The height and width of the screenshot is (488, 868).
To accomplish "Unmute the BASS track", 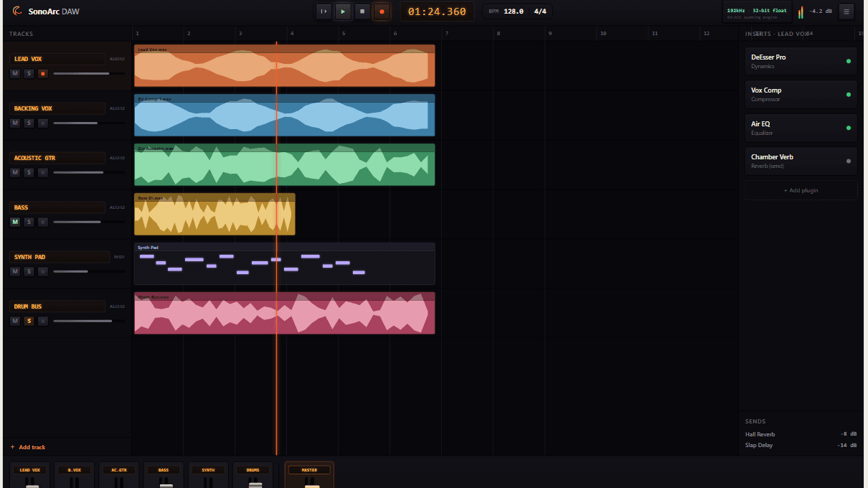I will (x=15, y=222).
